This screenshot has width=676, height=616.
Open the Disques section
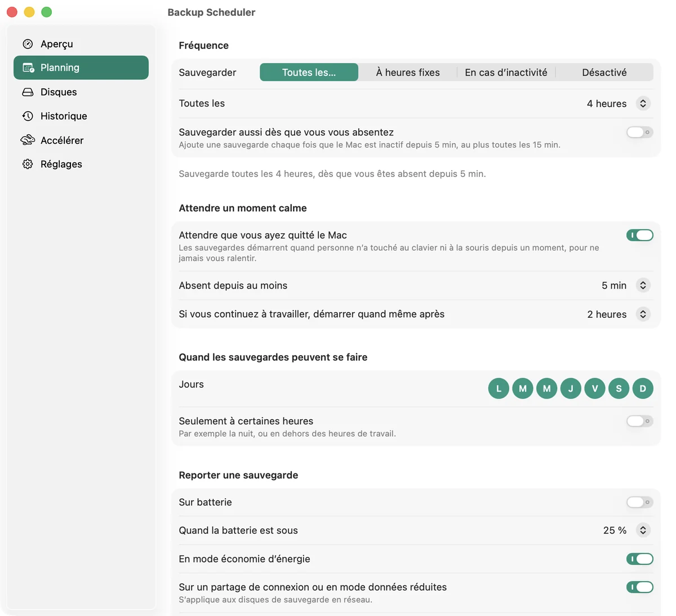tap(81, 92)
